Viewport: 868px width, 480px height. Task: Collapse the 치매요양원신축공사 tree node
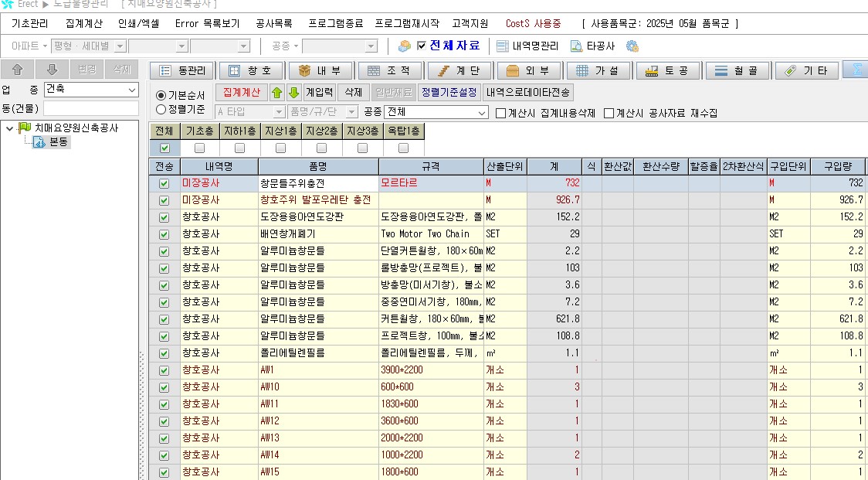[x=10, y=128]
